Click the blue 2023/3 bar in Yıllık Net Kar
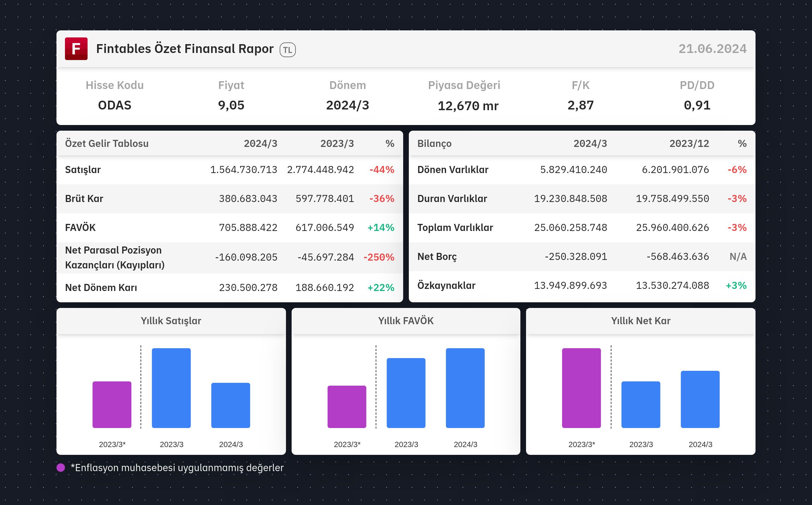Image resolution: width=812 pixels, height=505 pixels. coord(641,405)
